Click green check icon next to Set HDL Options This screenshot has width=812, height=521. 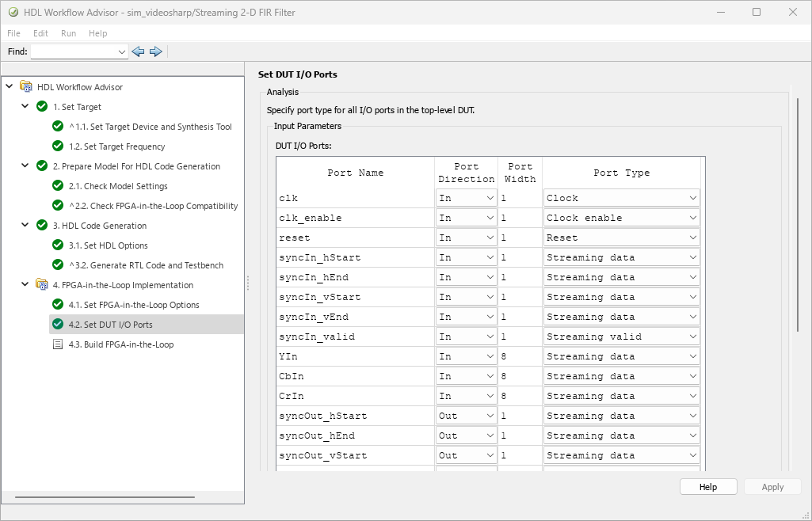57,245
